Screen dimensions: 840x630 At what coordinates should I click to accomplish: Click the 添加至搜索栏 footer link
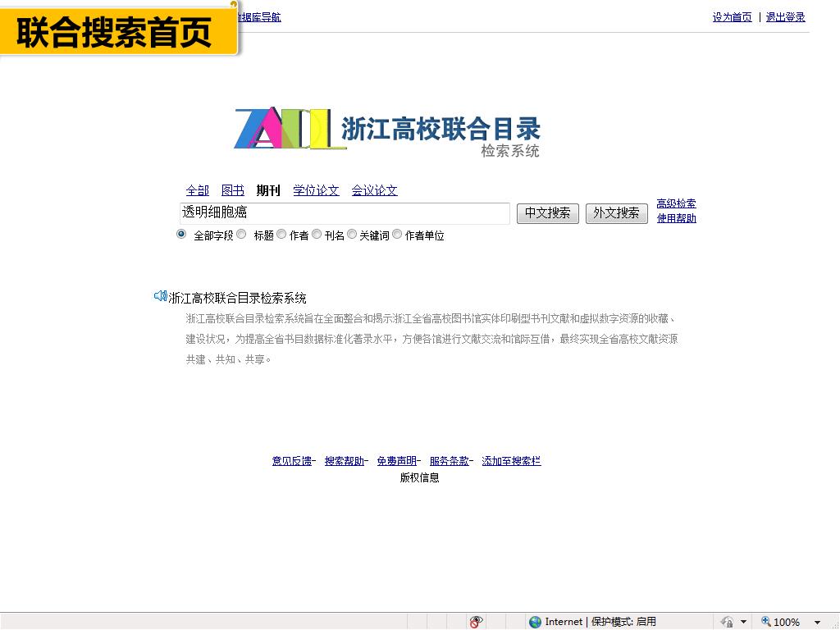(x=511, y=461)
